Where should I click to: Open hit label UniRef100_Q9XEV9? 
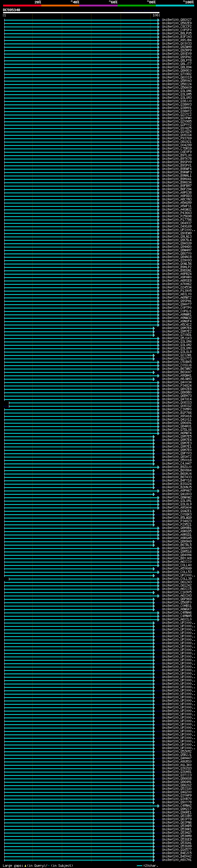176,54
